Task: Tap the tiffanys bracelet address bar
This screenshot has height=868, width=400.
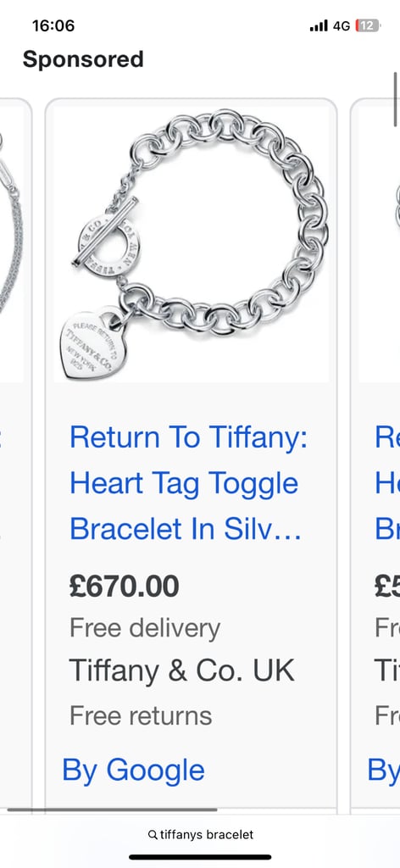Action: (x=200, y=835)
